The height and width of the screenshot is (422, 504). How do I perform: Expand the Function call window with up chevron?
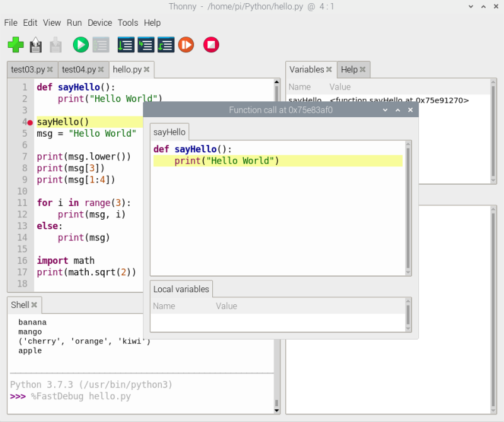click(x=398, y=110)
